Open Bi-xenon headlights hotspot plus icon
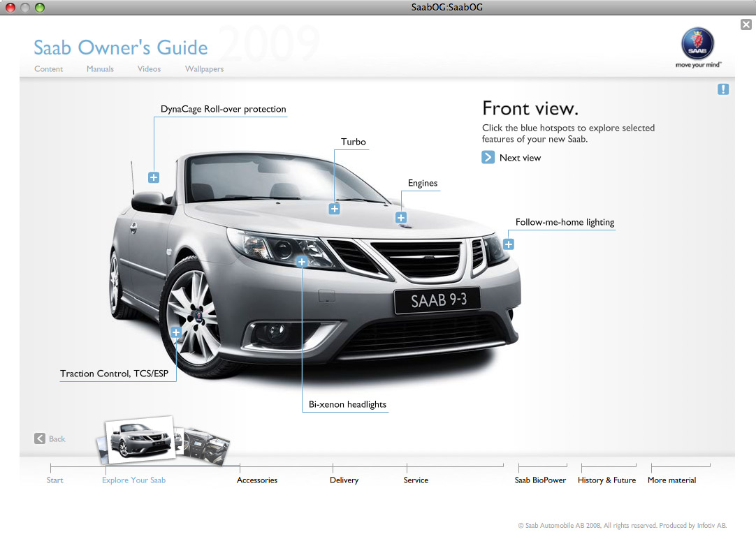756x539 pixels. pyautogui.click(x=302, y=262)
